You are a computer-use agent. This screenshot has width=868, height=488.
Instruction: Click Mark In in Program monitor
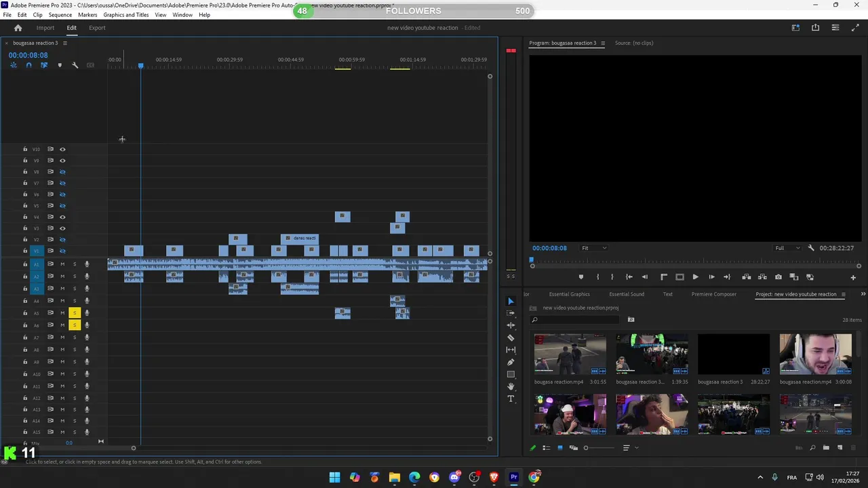click(597, 277)
